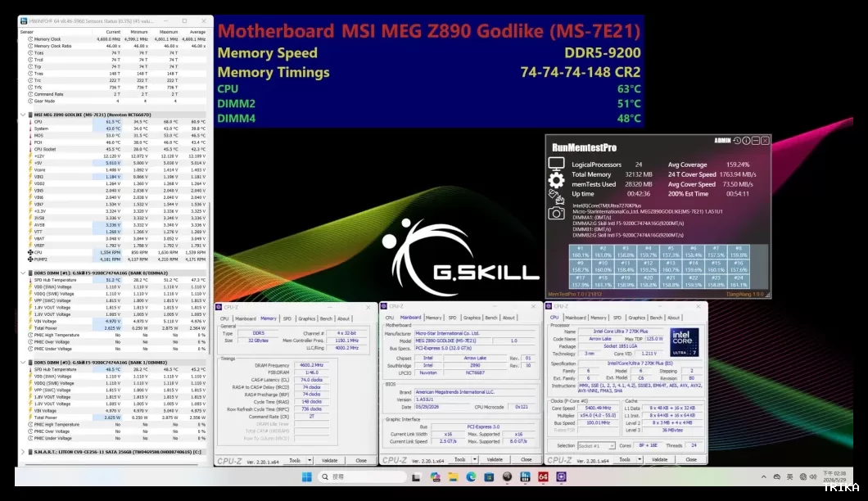Click the Current column header in HWiNFO
868x501 pixels.
tap(113, 32)
